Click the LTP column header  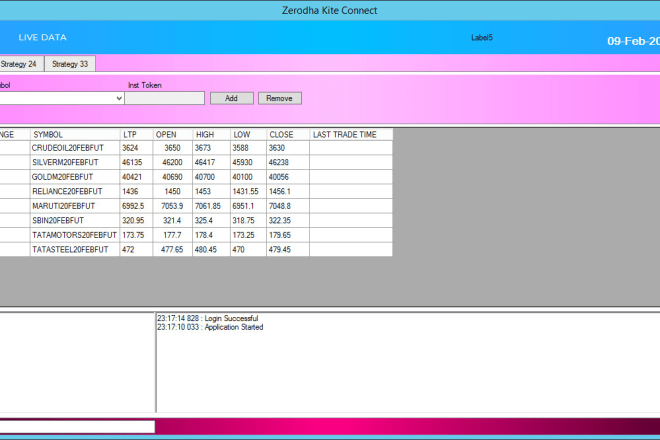[136, 134]
